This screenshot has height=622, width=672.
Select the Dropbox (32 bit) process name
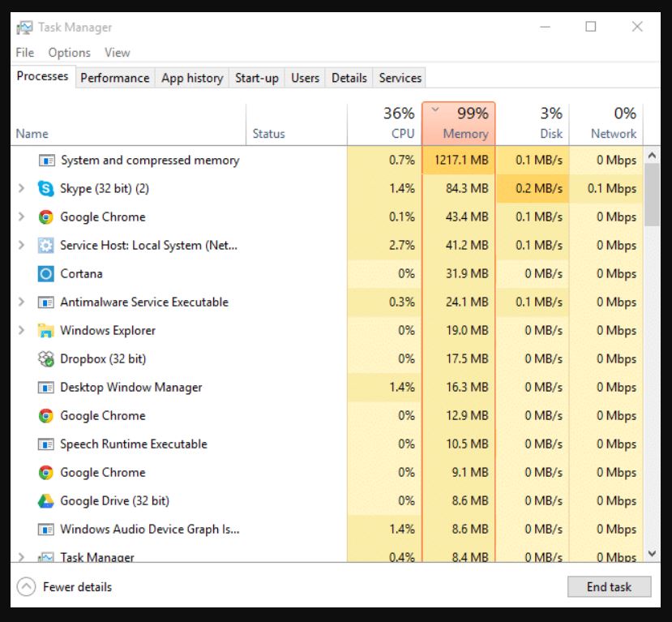point(103,358)
